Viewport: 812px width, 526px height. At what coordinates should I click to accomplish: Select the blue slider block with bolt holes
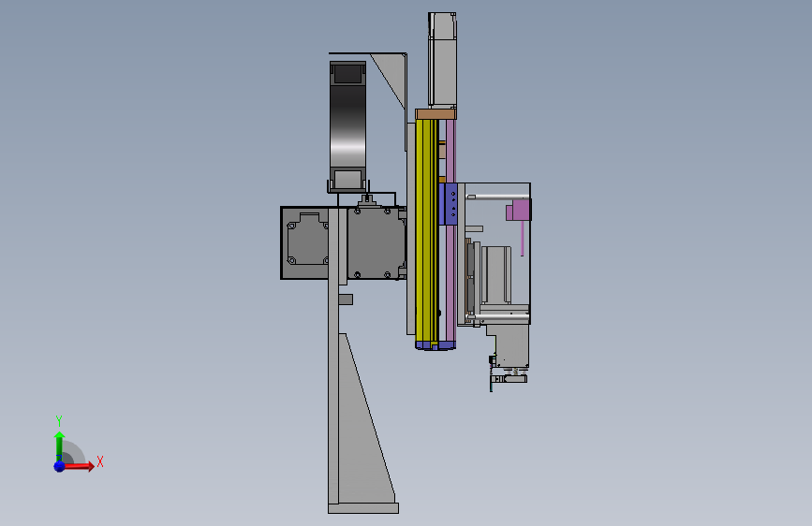tap(448, 204)
